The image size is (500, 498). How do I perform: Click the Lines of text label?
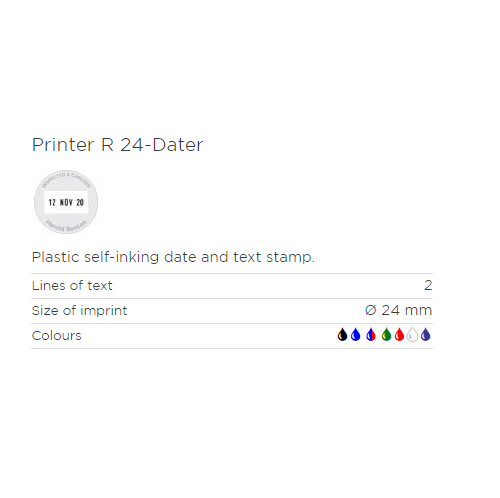click(72, 286)
